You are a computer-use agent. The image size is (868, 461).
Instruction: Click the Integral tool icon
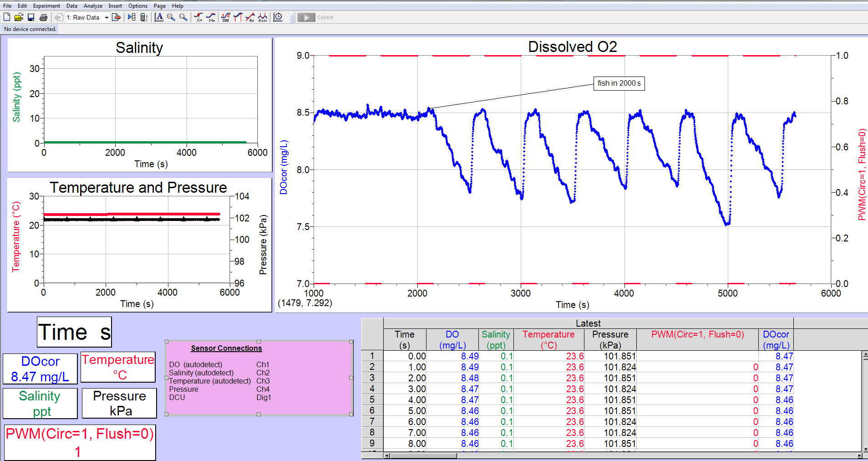click(x=238, y=17)
